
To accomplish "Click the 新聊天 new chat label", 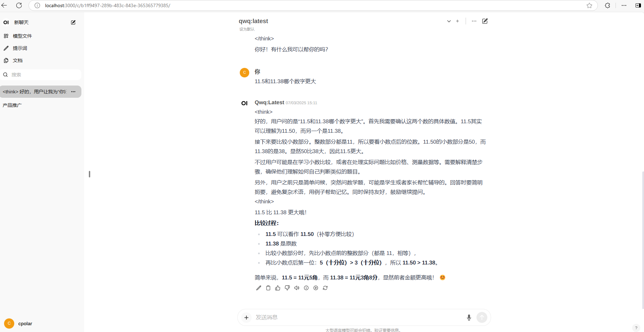I will click(x=21, y=22).
